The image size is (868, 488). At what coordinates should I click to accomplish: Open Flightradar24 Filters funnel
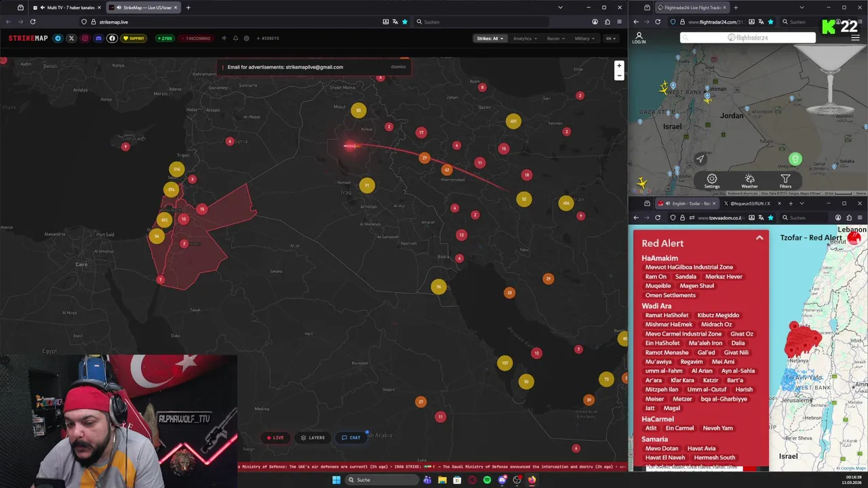pos(785,182)
